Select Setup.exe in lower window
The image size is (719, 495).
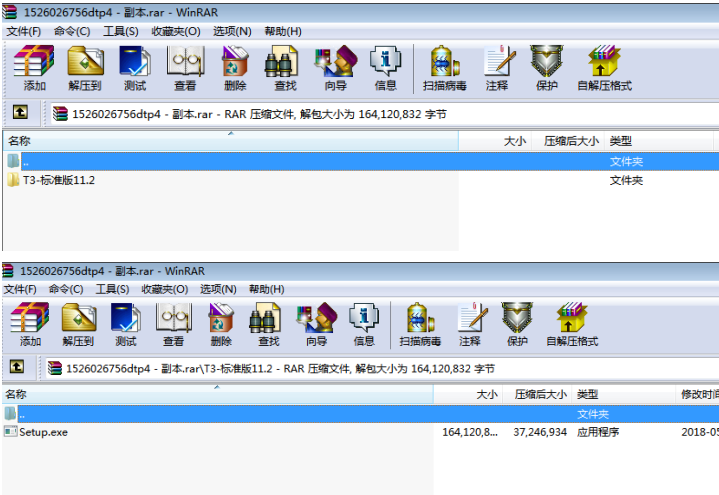pos(36,432)
